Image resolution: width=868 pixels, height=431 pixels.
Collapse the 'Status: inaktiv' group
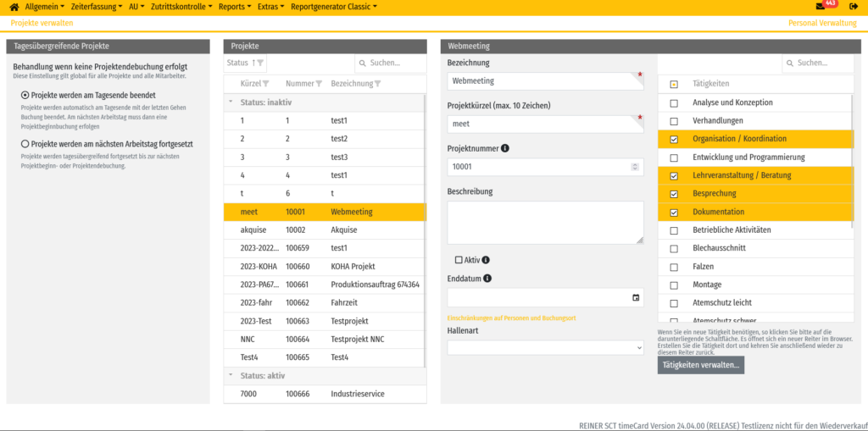pos(231,102)
